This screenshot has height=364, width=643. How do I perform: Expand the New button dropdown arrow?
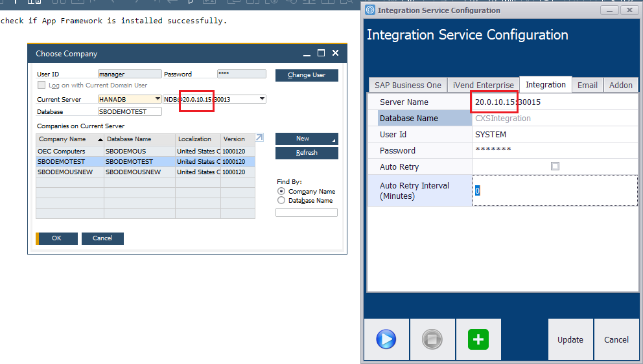click(333, 140)
